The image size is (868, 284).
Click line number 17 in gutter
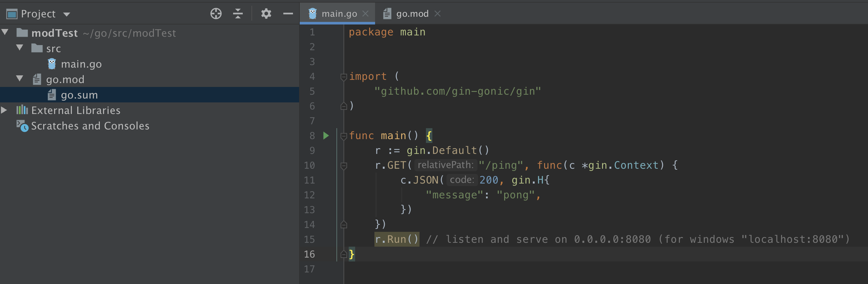pyautogui.click(x=309, y=269)
